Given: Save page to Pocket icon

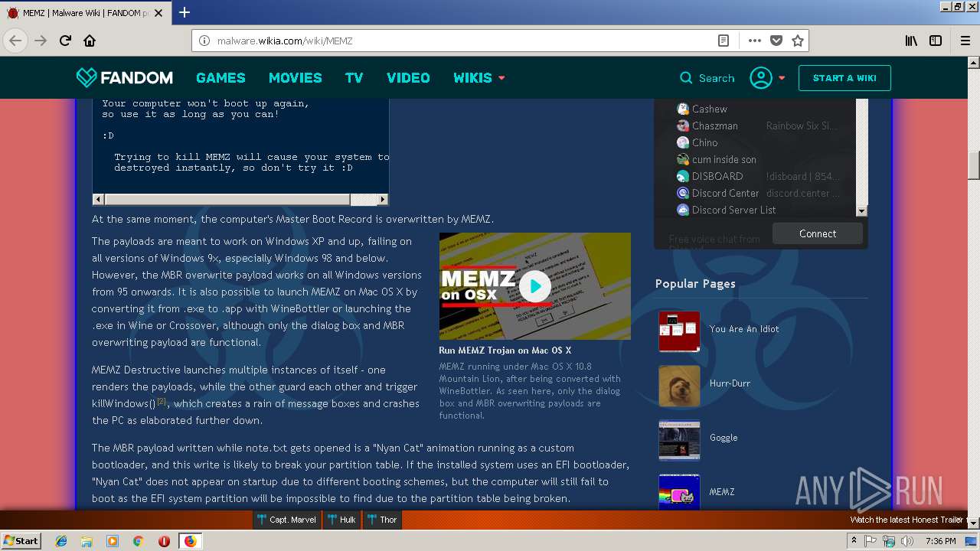Looking at the screenshot, I should coord(776,41).
